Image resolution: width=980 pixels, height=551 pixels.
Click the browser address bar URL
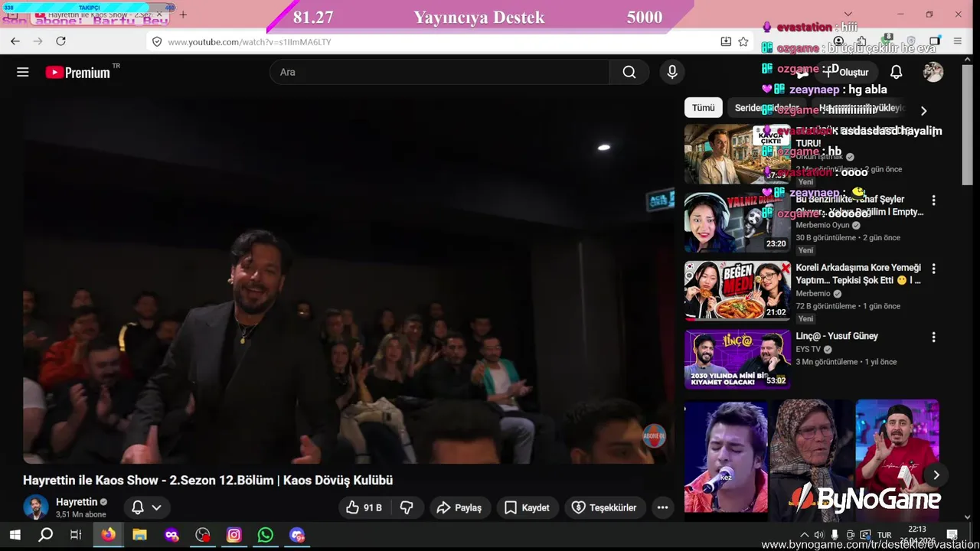(x=249, y=42)
